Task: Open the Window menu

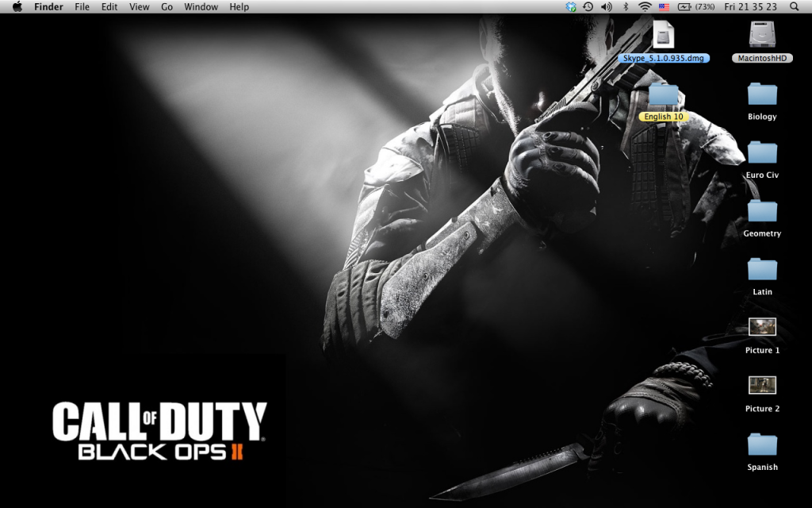Action: (201, 6)
